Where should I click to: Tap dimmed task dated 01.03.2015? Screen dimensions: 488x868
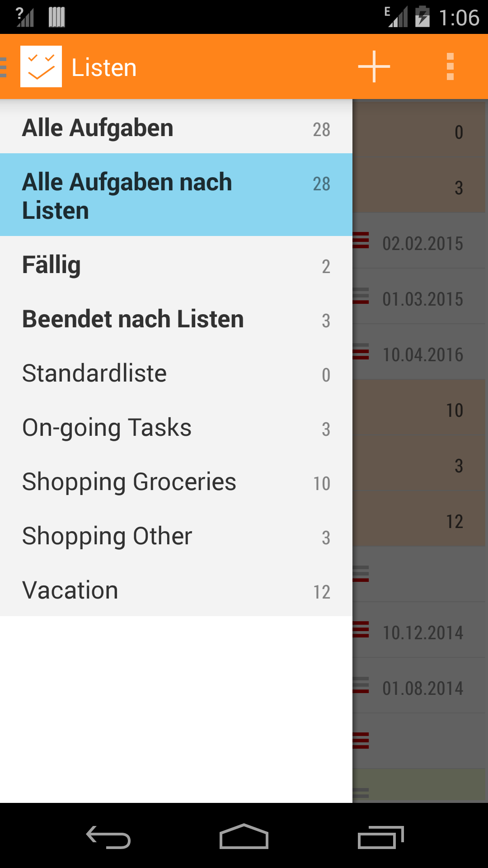point(419,296)
